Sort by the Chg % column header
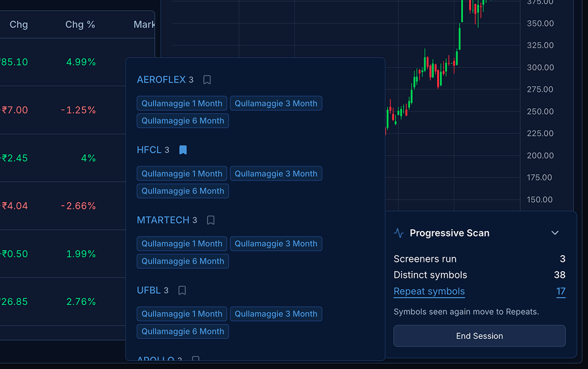 [80, 25]
